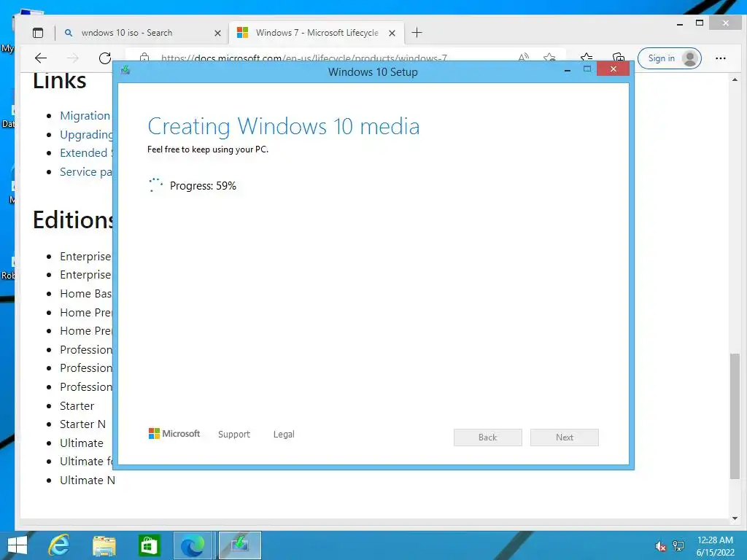Open File Explorer from taskbar

pos(104,545)
